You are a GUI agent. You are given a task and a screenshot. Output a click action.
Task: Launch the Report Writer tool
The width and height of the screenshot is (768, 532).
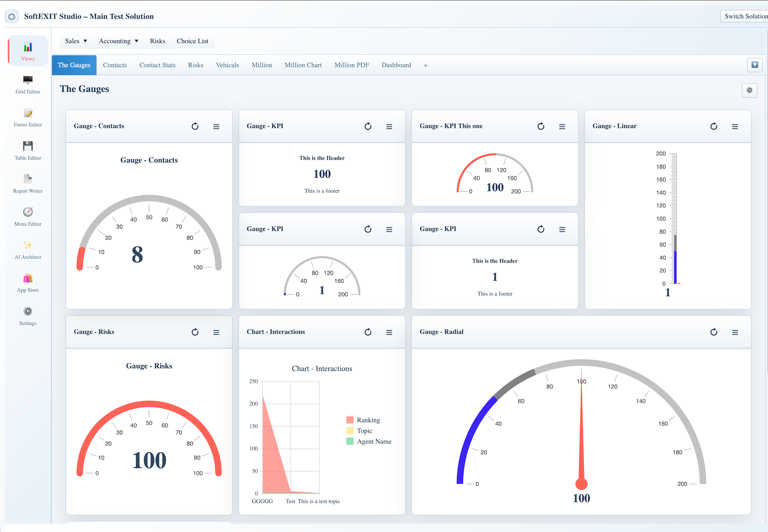[28, 183]
